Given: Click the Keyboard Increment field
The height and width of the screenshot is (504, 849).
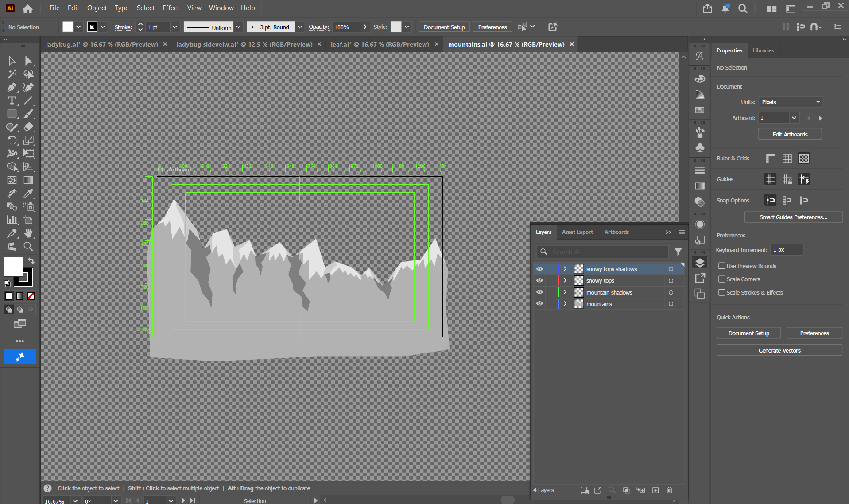Looking at the screenshot, I should coord(787,250).
